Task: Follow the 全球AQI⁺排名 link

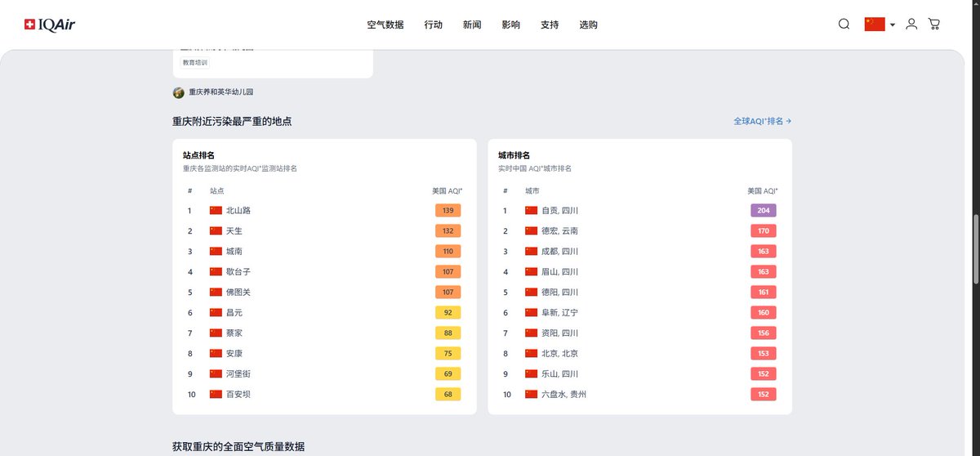Action: pyautogui.click(x=762, y=121)
